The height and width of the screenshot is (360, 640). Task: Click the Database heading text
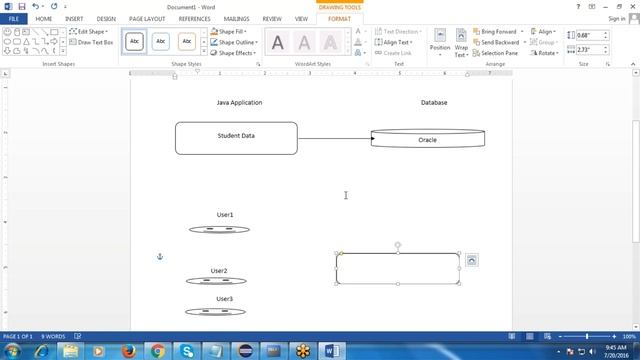[434, 102]
